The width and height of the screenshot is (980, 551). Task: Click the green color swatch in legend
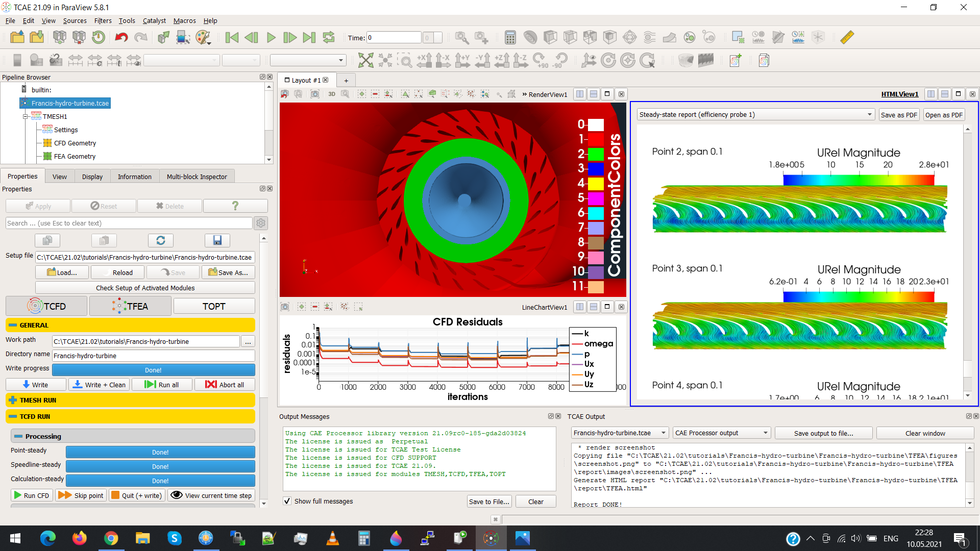tap(596, 154)
